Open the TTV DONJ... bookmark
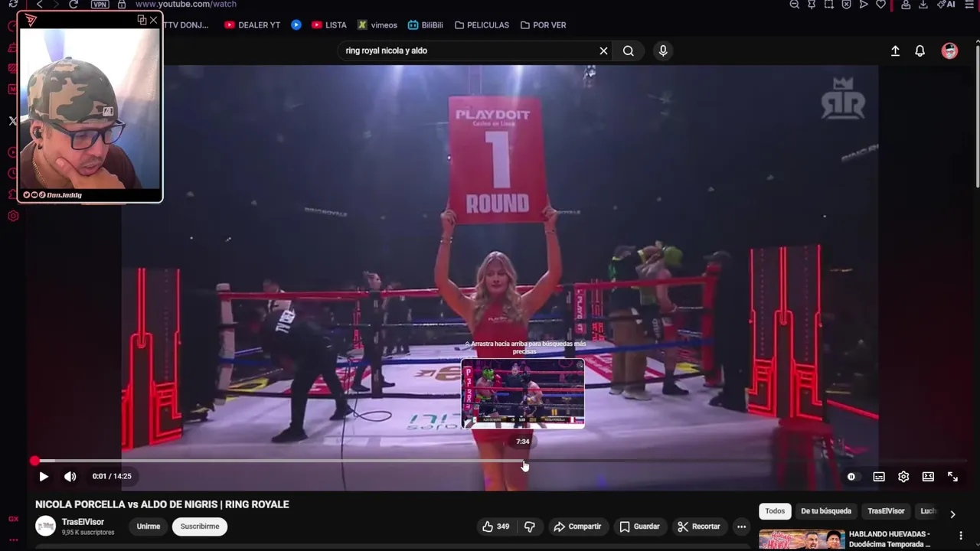The image size is (980, 551). (x=186, y=25)
